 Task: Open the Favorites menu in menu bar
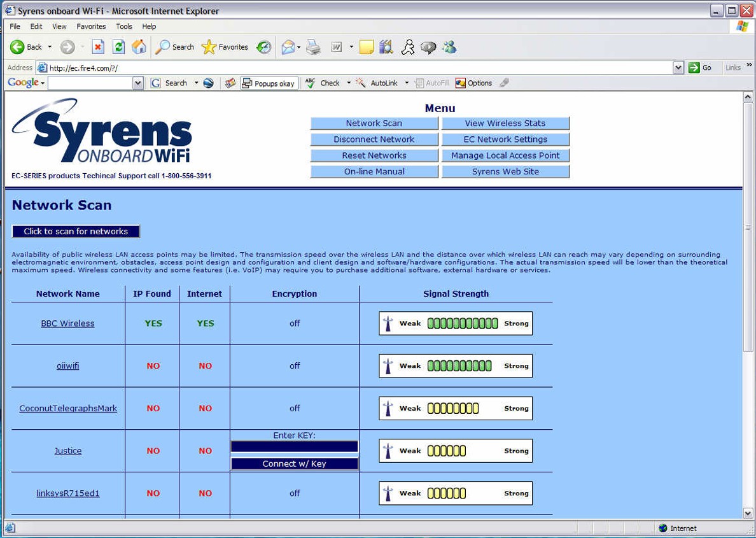pyautogui.click(x=91, y=27)
